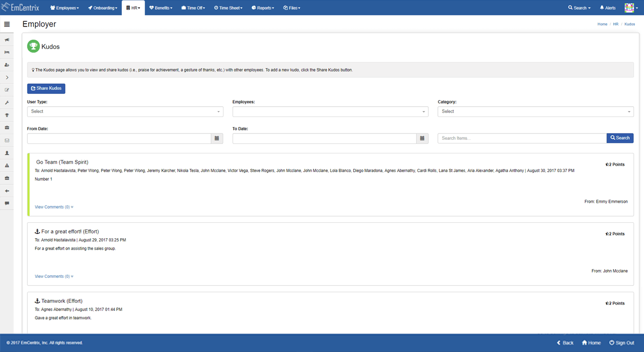Click Kudos in the breadcrumb
The width and height of the screenshot is (644, 352).
tap(630, 24)
